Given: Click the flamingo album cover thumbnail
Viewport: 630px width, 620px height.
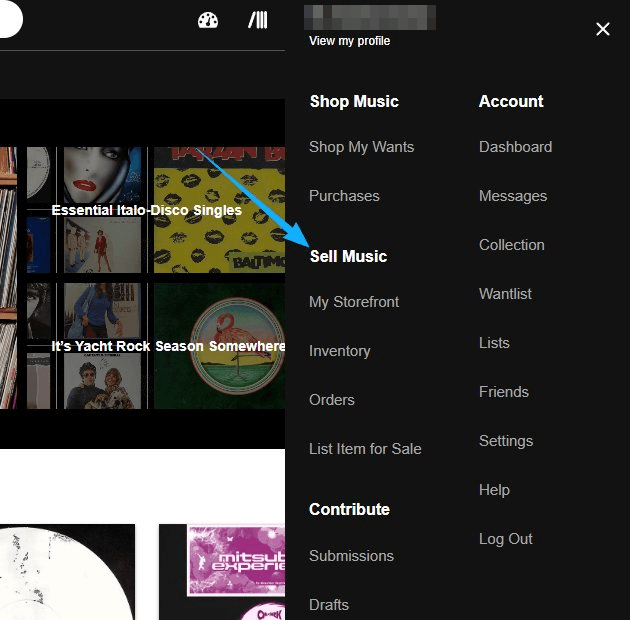Looking at the screenshot, I should coord(219,346).
